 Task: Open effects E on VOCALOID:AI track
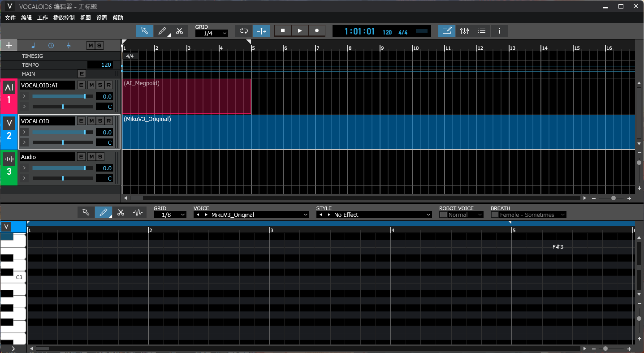click(x=81, y=85)
